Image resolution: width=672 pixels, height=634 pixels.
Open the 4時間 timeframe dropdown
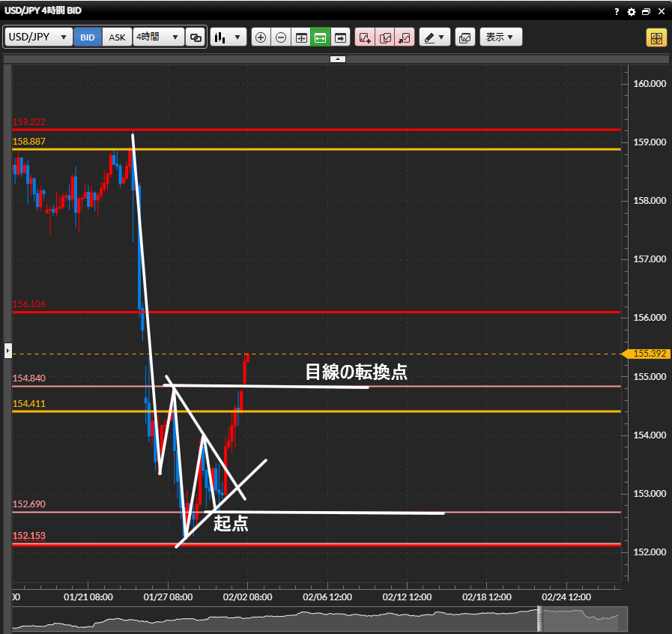point(158,37)
